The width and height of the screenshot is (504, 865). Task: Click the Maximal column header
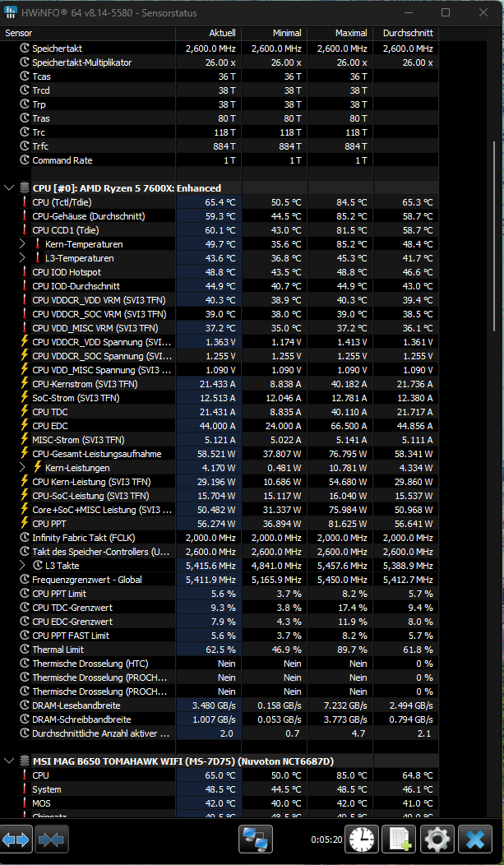(x=340, y=33)
